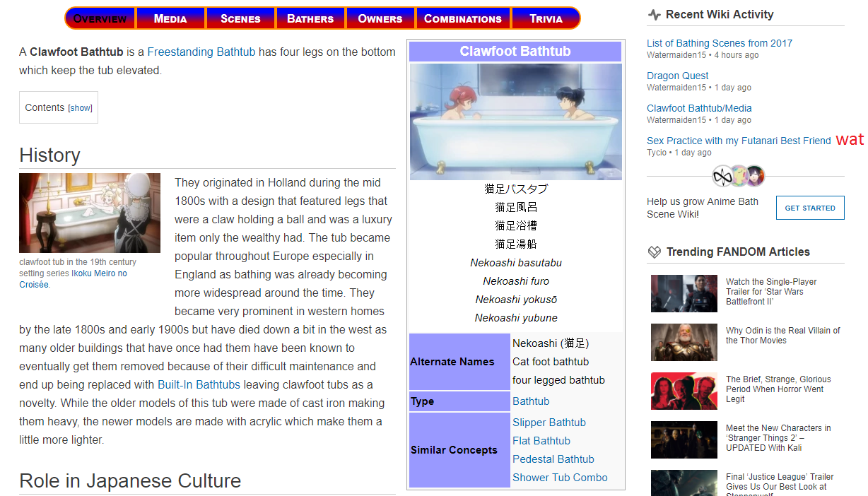Click the Nekoashi basutabu romanized name

[x=516, y=262]
